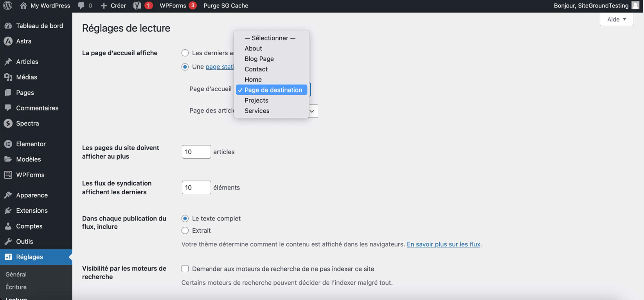Click the page statique link

click(219, 67)
